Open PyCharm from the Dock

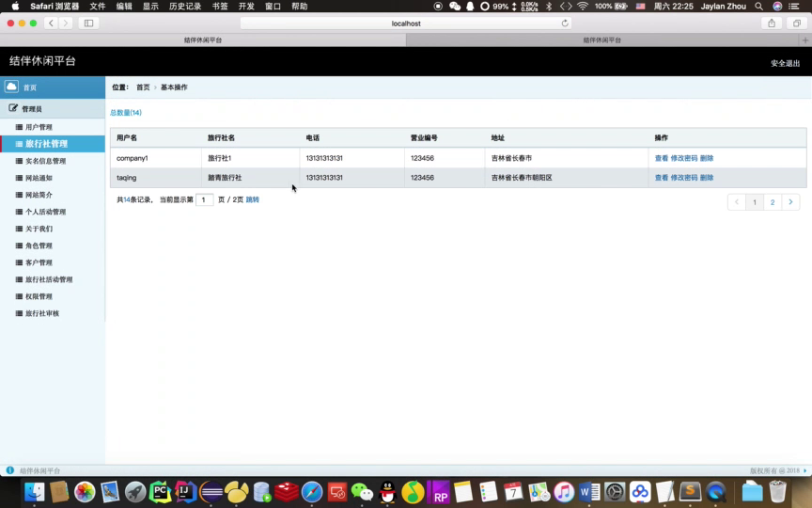point(161,492)
